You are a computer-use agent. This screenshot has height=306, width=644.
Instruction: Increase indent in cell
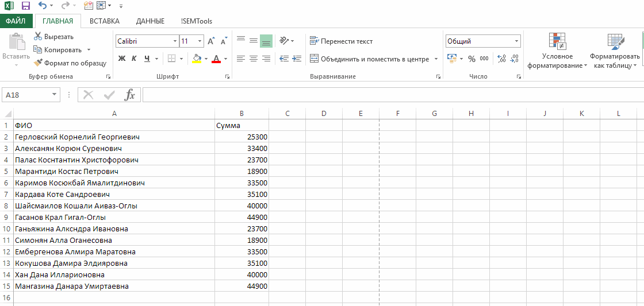[x=297, y=59]
